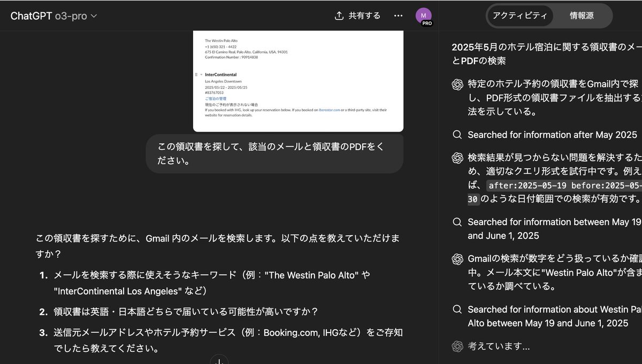Open the profile avatar with PRO badge
Image resolution: width=642 pixels, height=364 pixels.
(424, 16)
